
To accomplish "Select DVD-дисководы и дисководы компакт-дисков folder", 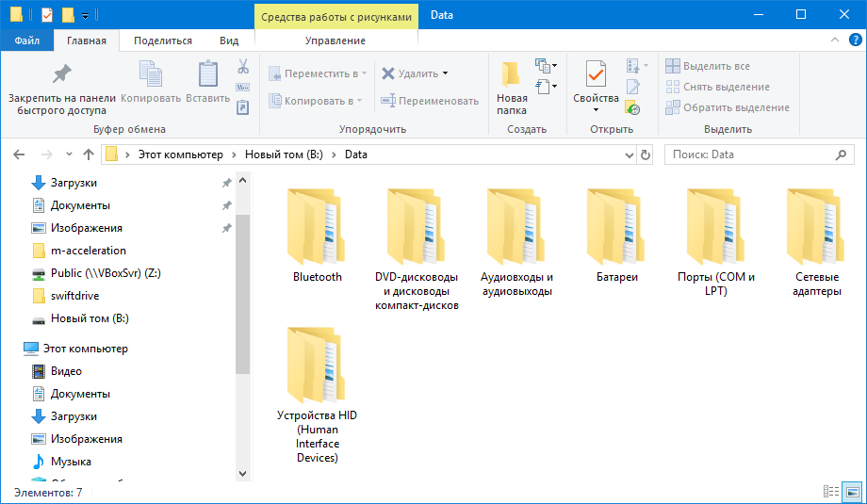I will click(417, 250).
